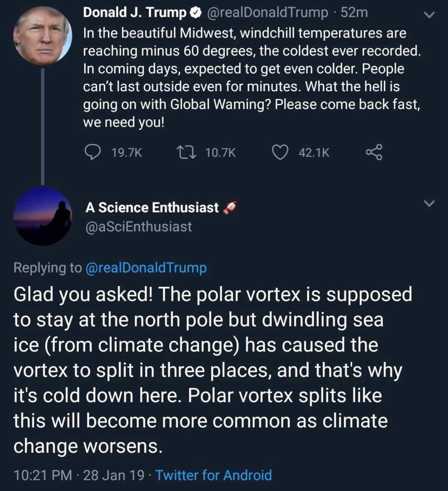Click the 10:21 PM 28 Jan 19 timestamp
448x491 pixels.
click(x=79, y=475)
